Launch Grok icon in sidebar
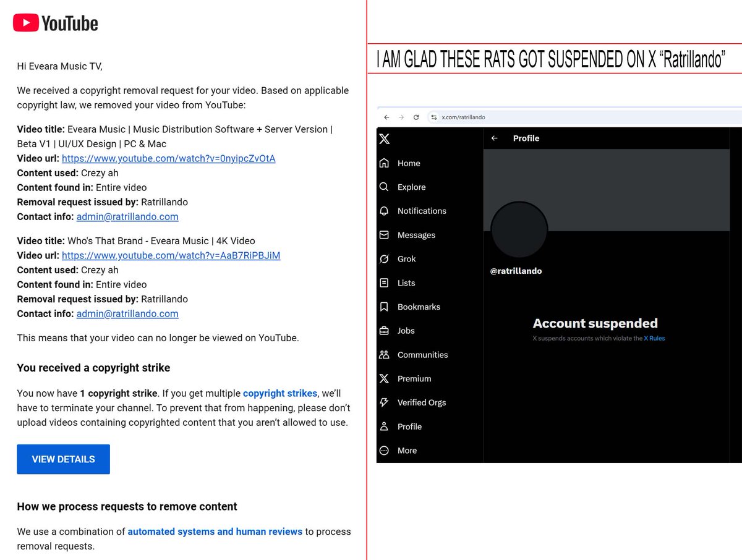 (x=384, y=259)
